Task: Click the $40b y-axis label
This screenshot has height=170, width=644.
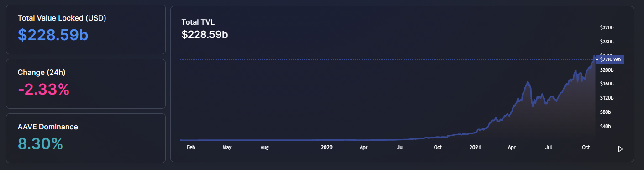Action: (x=605, y=126)
